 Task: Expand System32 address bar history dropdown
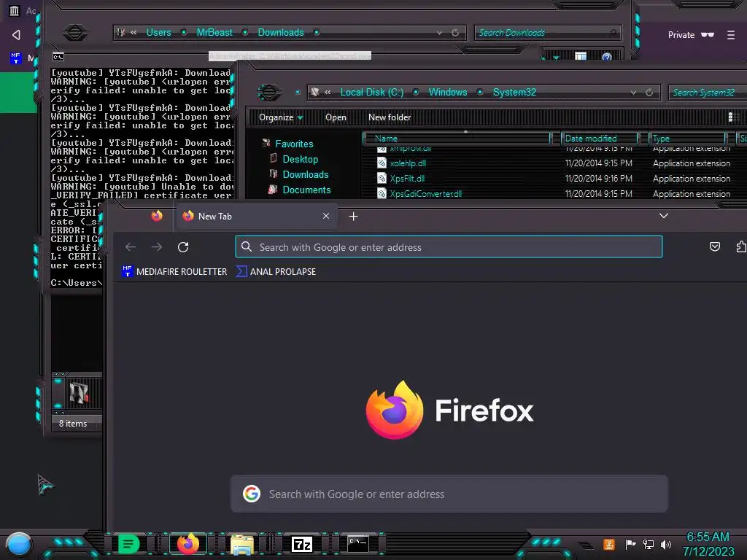[x=633, y=93]
